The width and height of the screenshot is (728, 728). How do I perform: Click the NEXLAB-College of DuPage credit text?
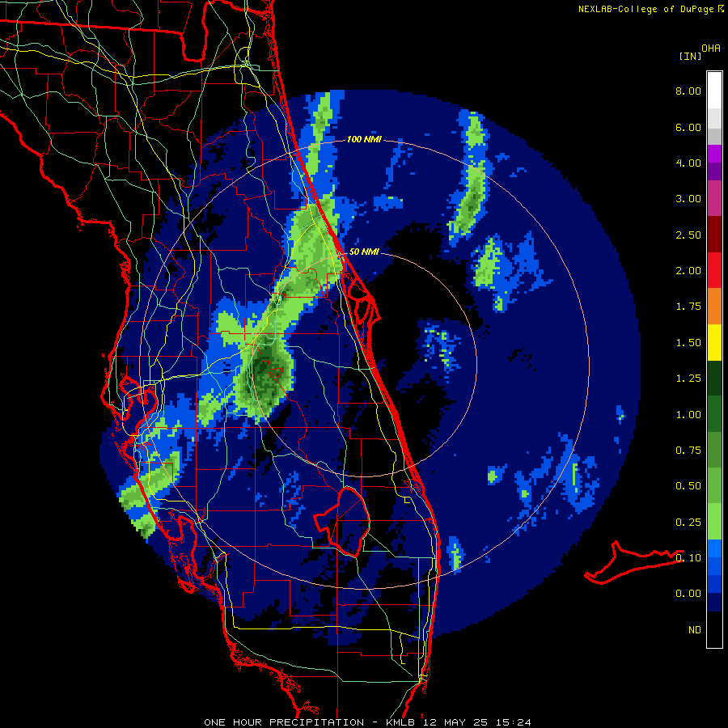point(645,9)
